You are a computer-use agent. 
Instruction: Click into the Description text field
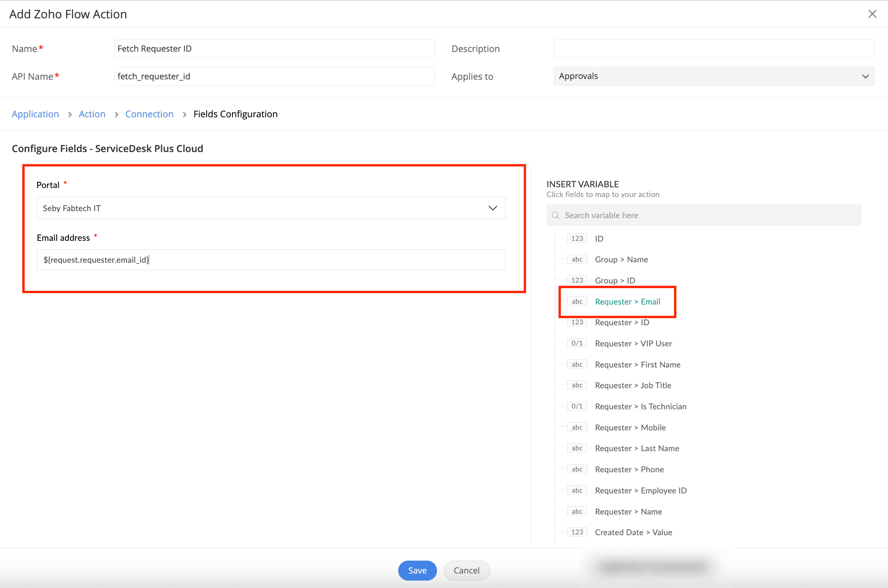point(714,49)
